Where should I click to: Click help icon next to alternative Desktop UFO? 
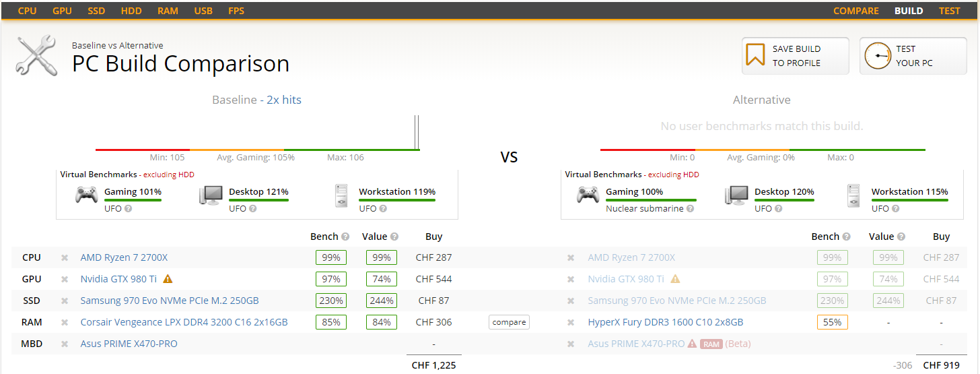(x=778, y=209)
